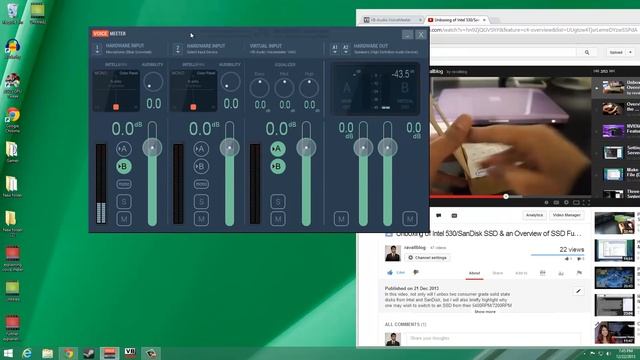Click the equalizer Bass knob

[x=259, y=88]
